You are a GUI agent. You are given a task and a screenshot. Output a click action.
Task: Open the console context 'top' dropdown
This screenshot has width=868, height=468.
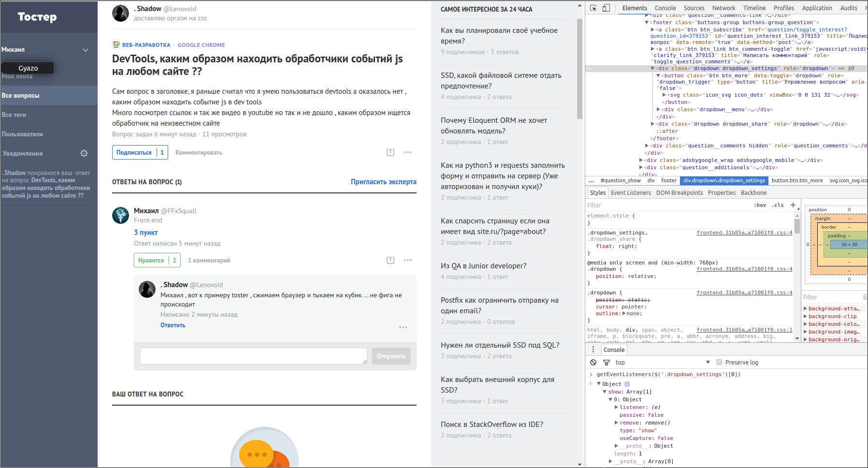click(662, 362)
